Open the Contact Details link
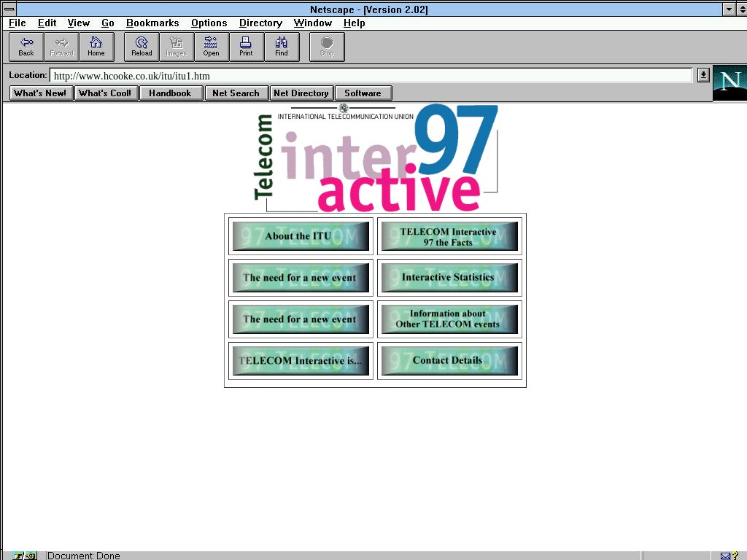This screenshot has height=560, width=747. click(x=449, y=361)
